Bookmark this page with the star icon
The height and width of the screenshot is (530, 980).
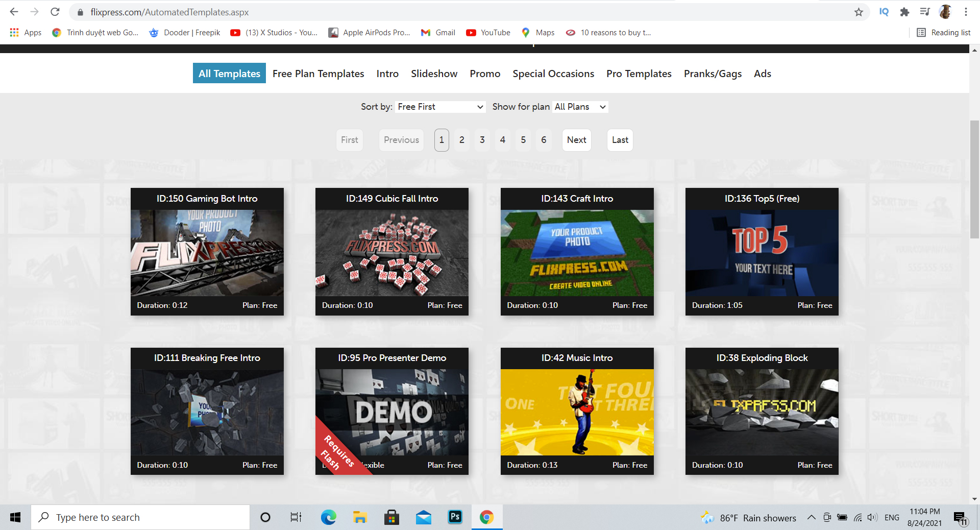(x=859, y=12)
